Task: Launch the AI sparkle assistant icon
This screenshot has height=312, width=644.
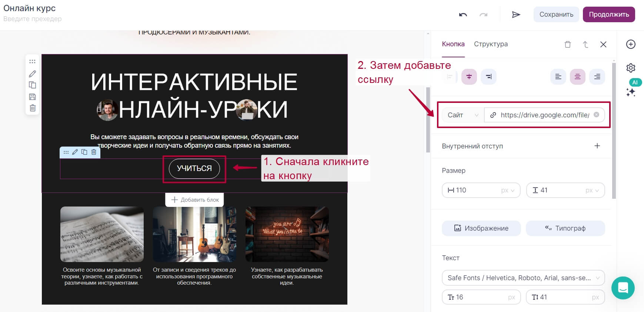Action: pos(631,92)
